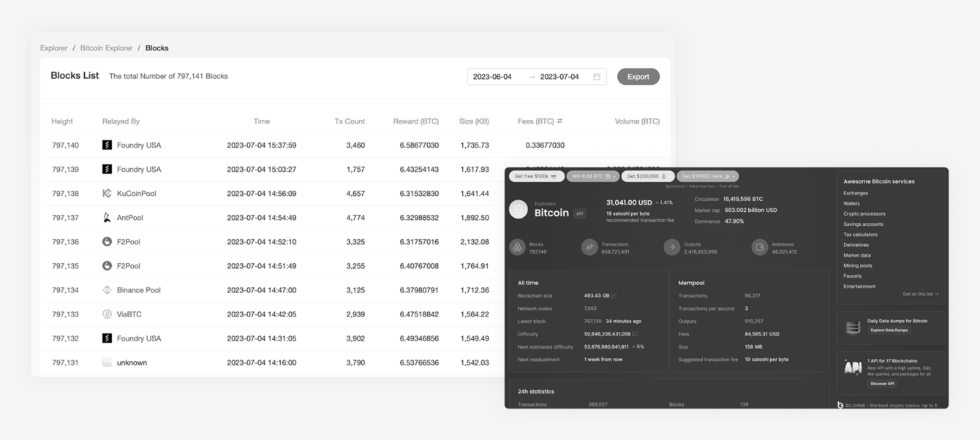Sort by the Tx Count column header

point(350,121)
